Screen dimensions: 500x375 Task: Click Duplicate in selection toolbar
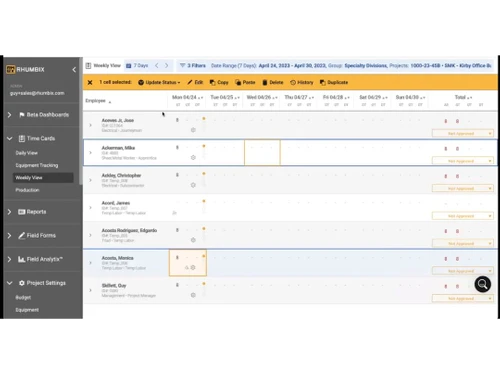(334, 82)
